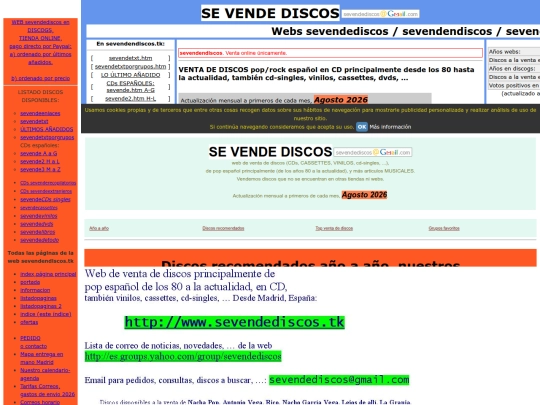Click 'Discos recomendados año a año' orange banner
The height and width of the screenshot is (405, 540).
pos(310,258)
